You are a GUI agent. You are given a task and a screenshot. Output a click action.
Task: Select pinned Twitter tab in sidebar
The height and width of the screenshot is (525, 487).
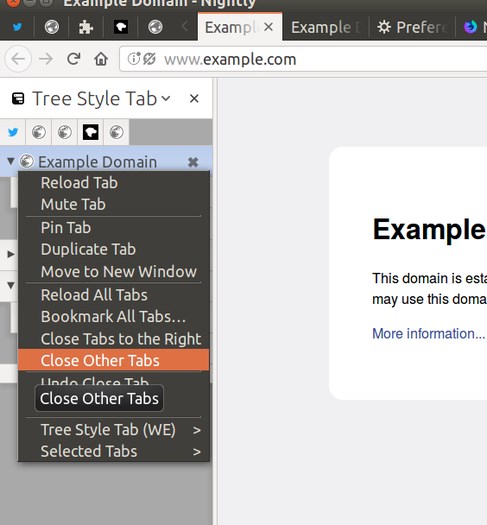click(x=13, y=132)
